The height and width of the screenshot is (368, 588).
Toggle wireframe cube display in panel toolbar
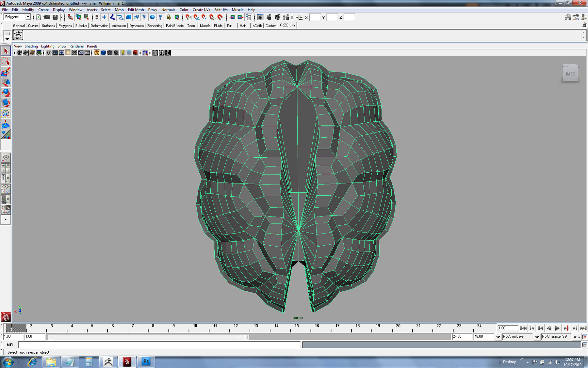coord(97,53)
